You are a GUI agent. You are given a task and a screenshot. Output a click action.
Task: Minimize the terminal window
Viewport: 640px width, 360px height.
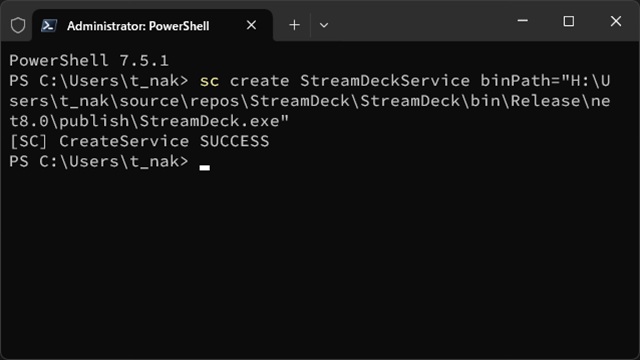[x=522, y=21]
